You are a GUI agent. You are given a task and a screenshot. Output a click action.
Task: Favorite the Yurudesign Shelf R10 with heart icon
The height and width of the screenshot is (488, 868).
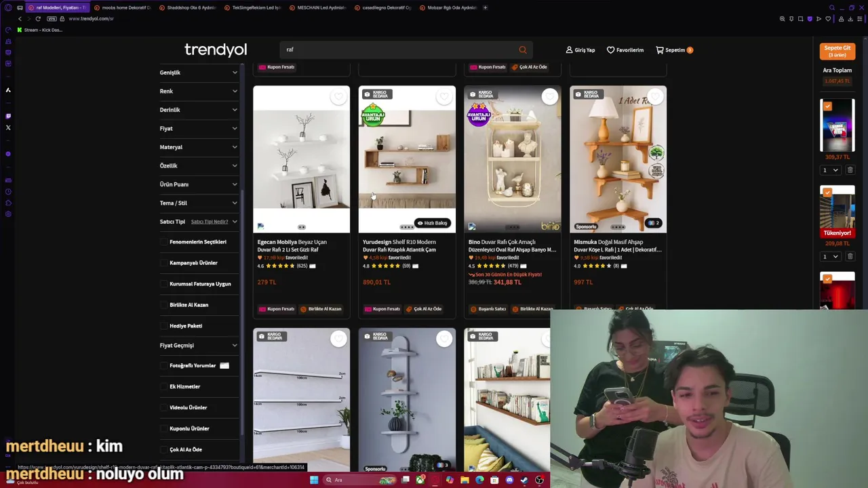[x=444, y=97]
